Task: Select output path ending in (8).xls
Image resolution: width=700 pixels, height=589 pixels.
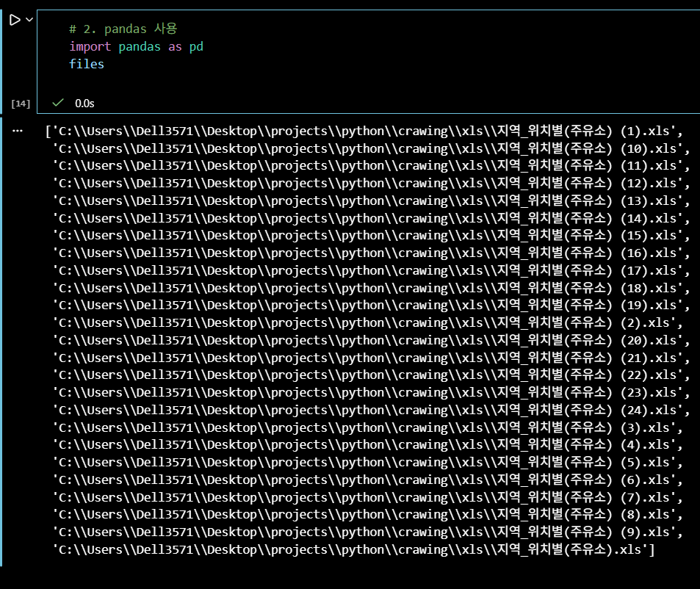Action: (x=368, y=515)
